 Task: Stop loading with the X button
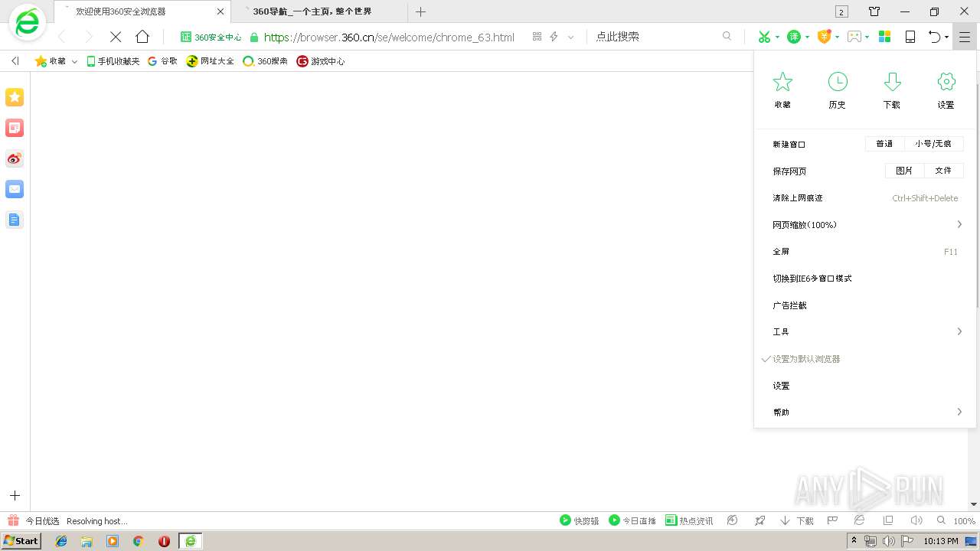pos(116,37)
